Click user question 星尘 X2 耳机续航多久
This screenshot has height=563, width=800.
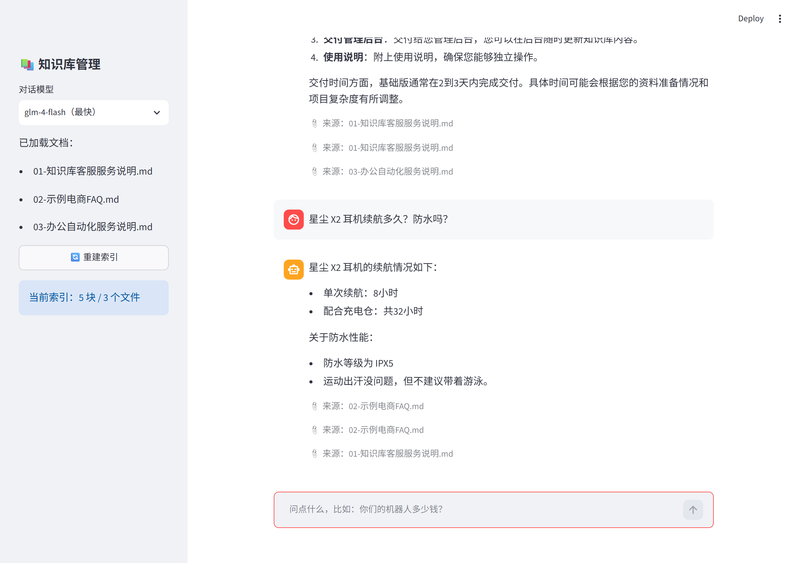tap(378, 219)
